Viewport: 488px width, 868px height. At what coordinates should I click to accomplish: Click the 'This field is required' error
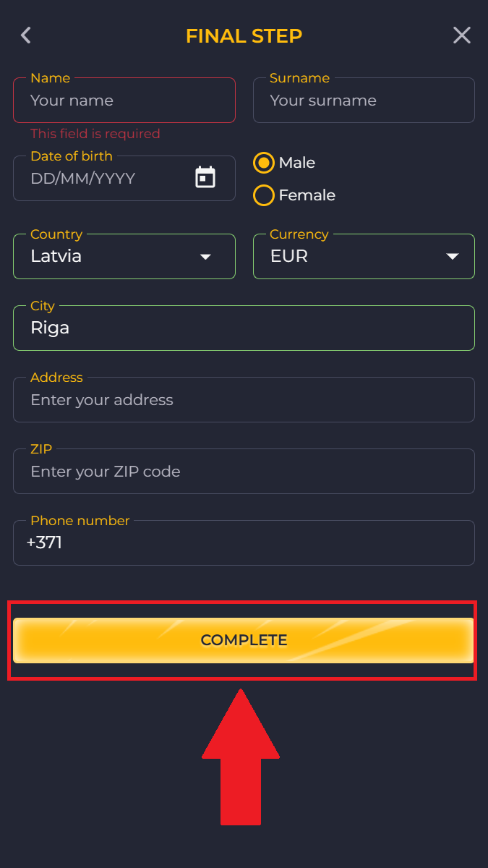pyautogui.click(x=95, y=134)
